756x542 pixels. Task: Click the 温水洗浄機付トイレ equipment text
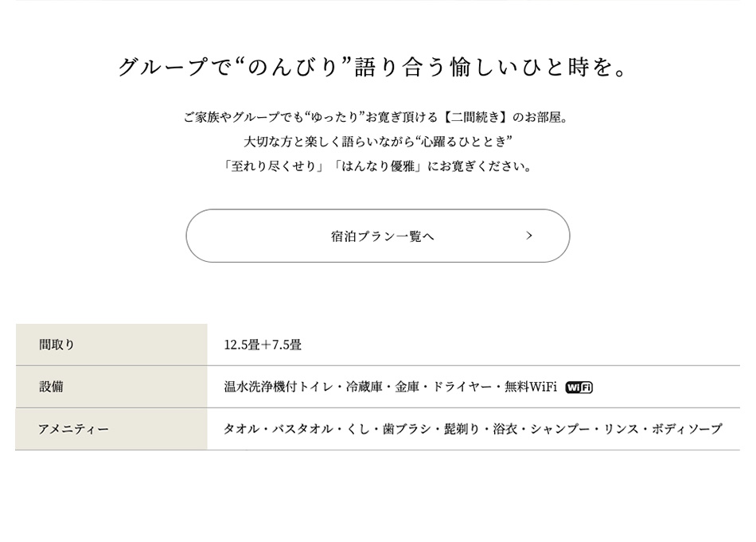tap(279, 387)
